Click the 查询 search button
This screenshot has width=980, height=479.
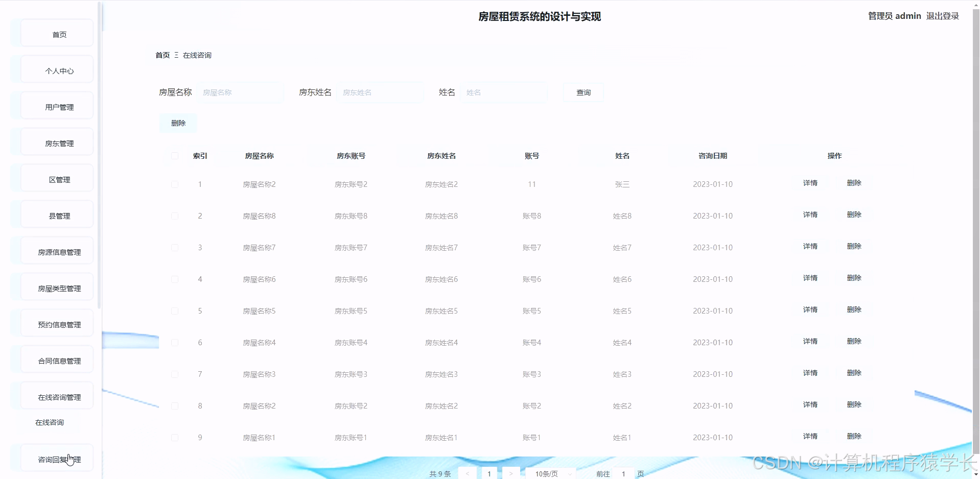point(582,92)
